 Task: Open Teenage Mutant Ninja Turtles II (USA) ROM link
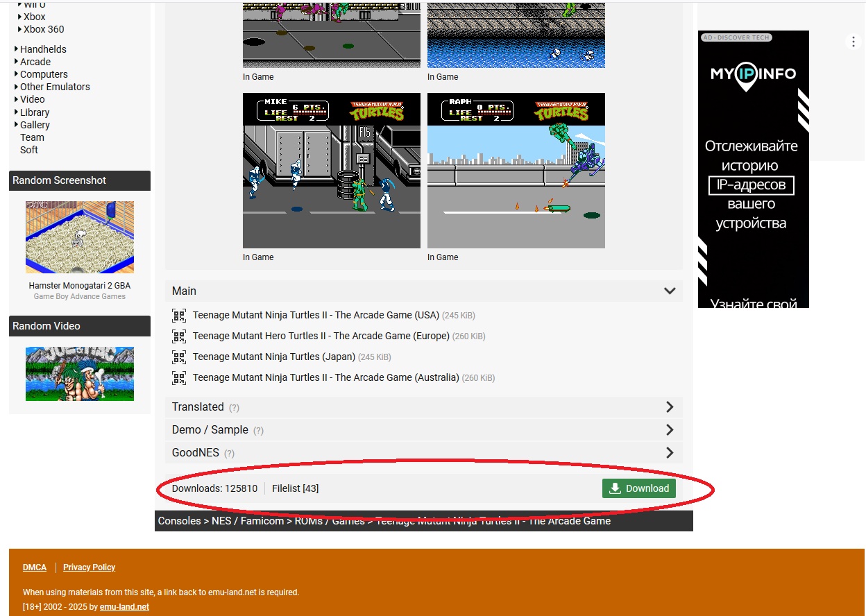tap(316, 315)
